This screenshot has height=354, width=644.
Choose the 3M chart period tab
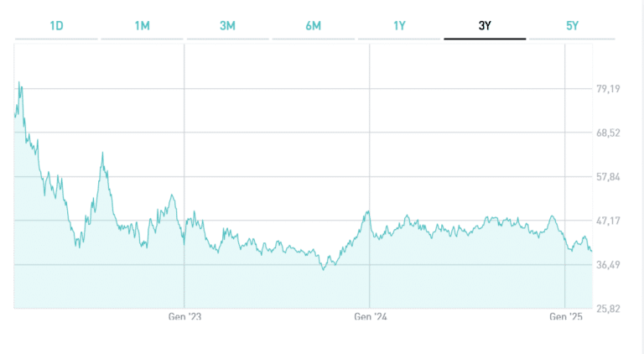(227, 26)
